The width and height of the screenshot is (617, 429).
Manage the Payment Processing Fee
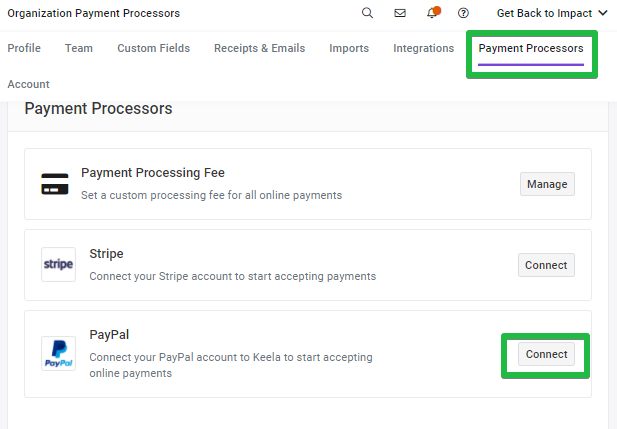[x=547, y=184]
